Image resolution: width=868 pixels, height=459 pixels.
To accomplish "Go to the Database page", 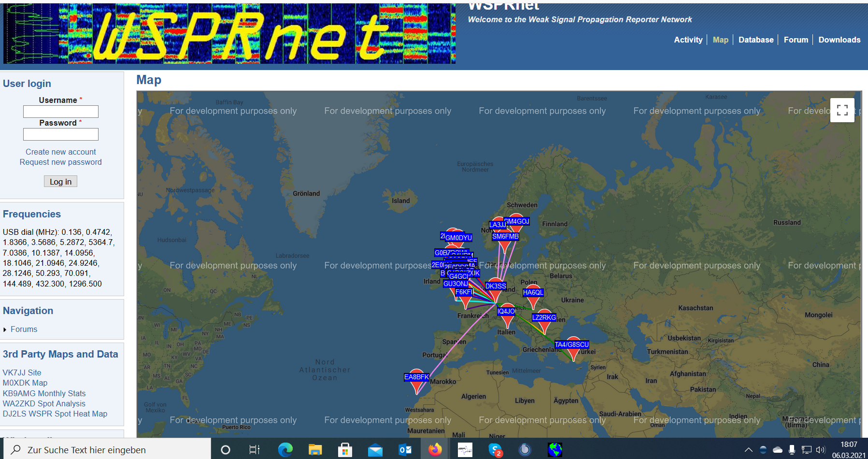I will click(x=756, y=40).
